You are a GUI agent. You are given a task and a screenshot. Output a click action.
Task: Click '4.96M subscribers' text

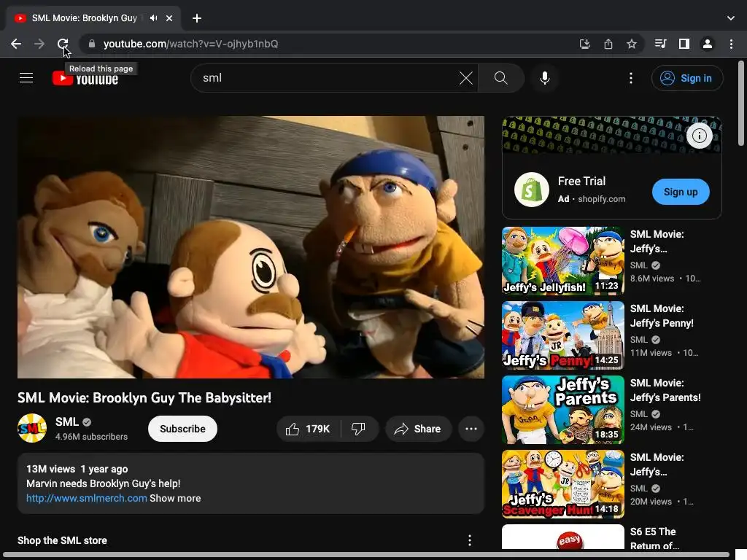[91, 437]
